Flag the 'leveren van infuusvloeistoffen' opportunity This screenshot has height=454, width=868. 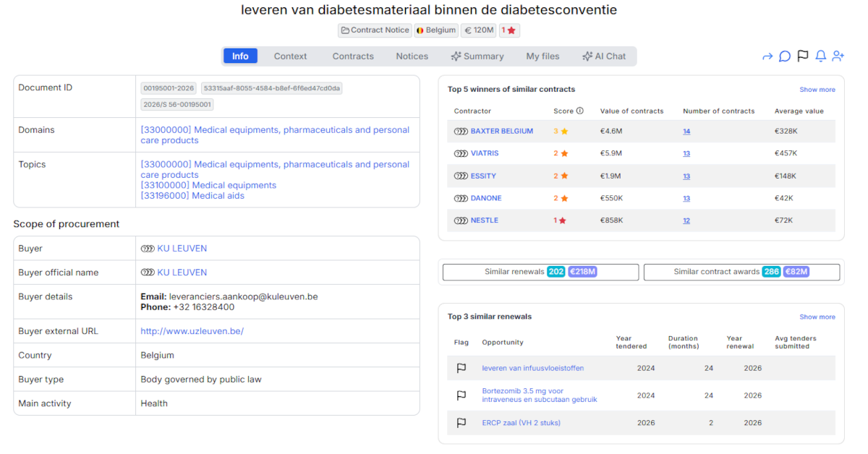tap(461, 368)
